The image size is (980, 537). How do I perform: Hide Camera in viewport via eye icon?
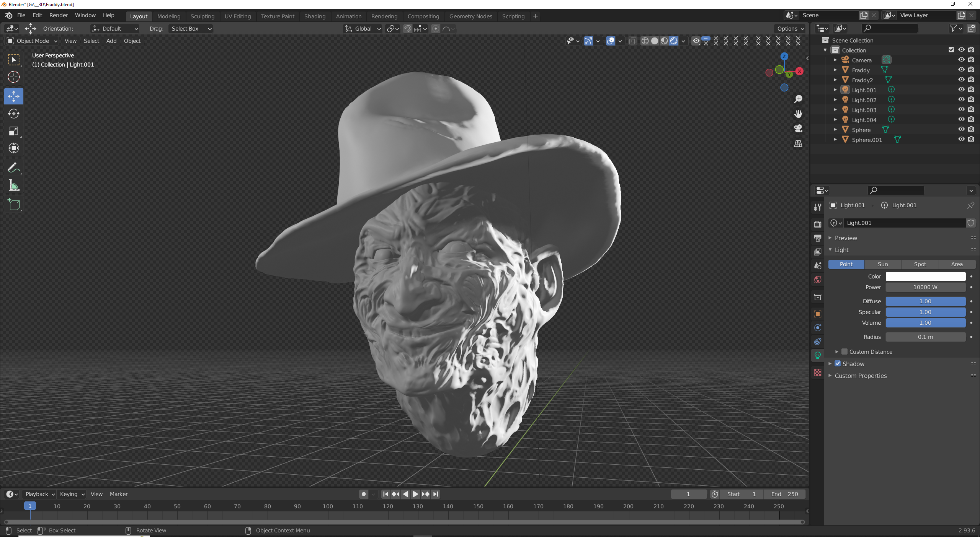(x=961, y=60)
